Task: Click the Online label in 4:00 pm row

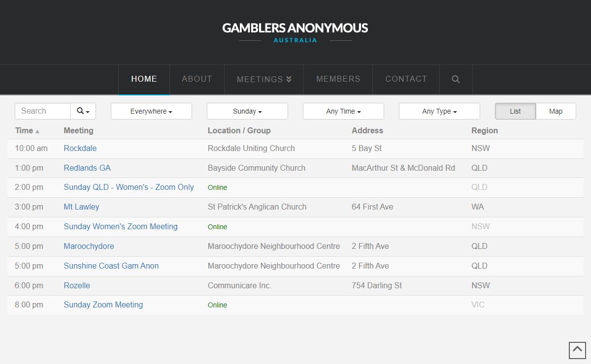Action: 218,227
